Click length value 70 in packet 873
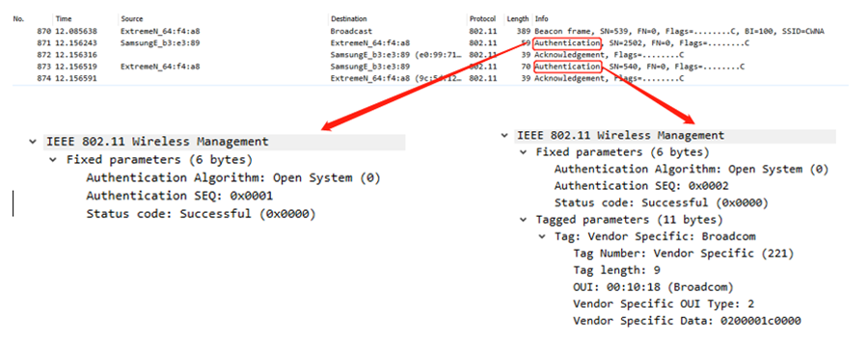868x347 pixels. pos(526,67)
